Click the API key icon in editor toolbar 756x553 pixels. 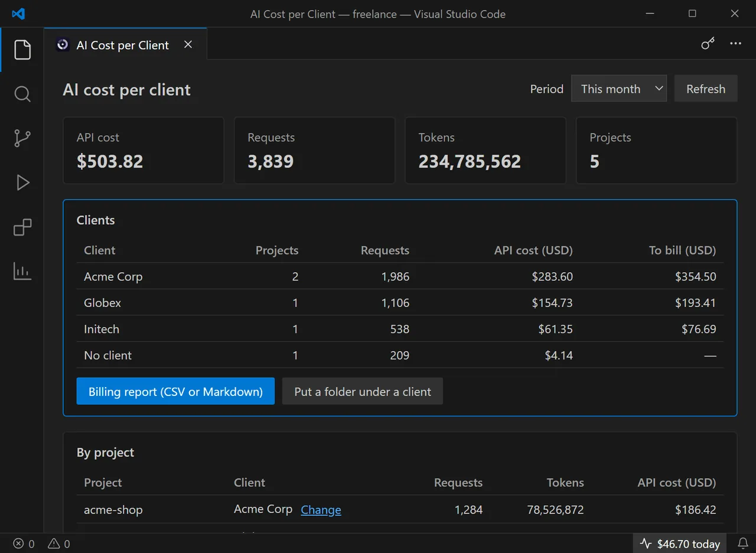click(708, 44)
